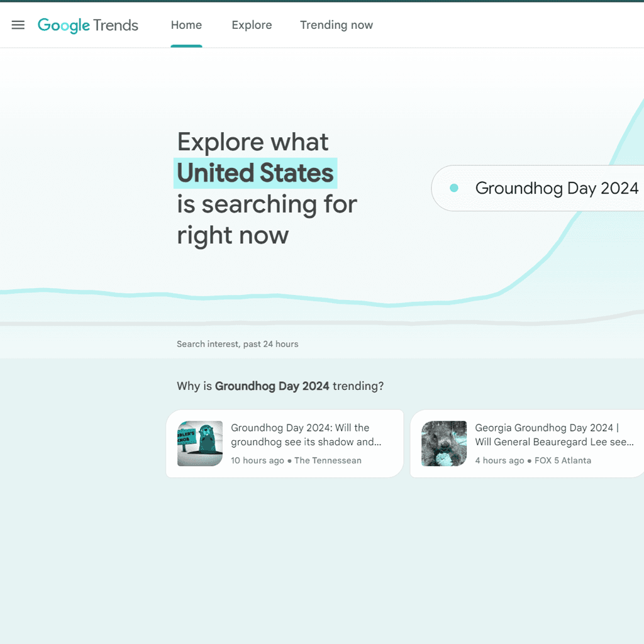Open the Explore tab
Screen dimensions: 644x644
252,25
